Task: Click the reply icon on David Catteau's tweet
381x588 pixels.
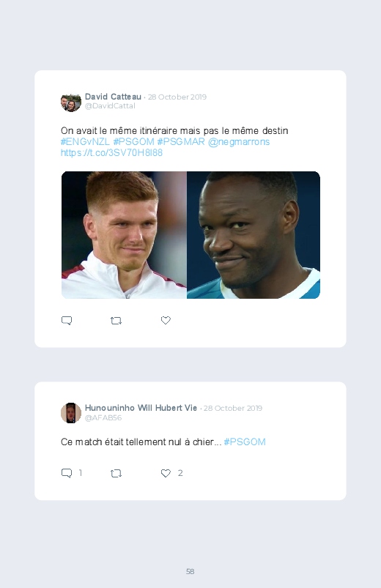Action: tap(67, 321)
